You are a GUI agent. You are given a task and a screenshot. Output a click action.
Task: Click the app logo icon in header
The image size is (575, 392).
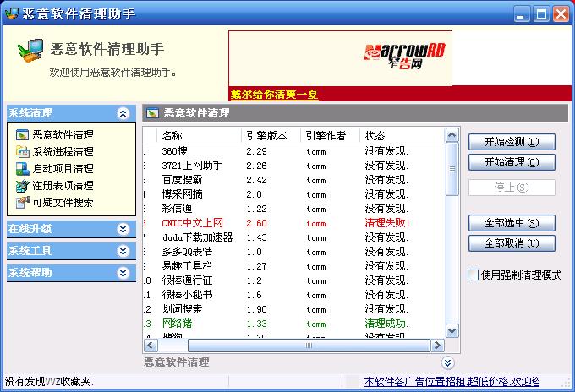tap(30, 50)
